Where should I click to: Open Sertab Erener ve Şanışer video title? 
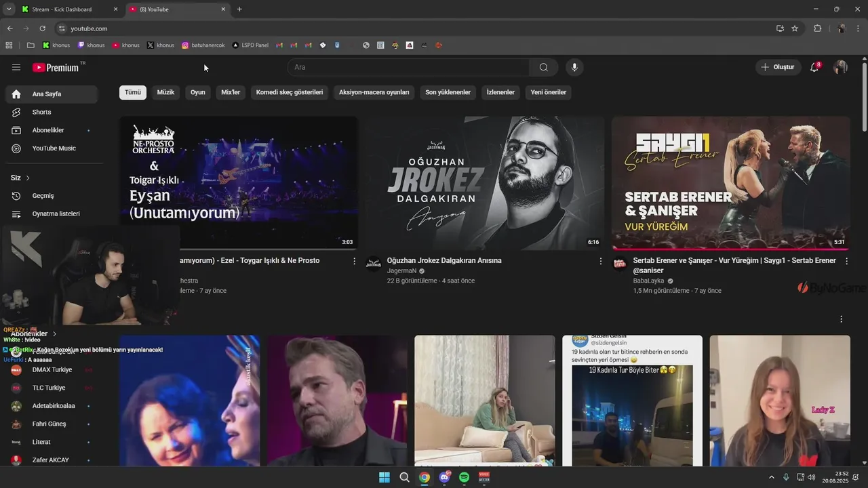[x=734, y=265]
